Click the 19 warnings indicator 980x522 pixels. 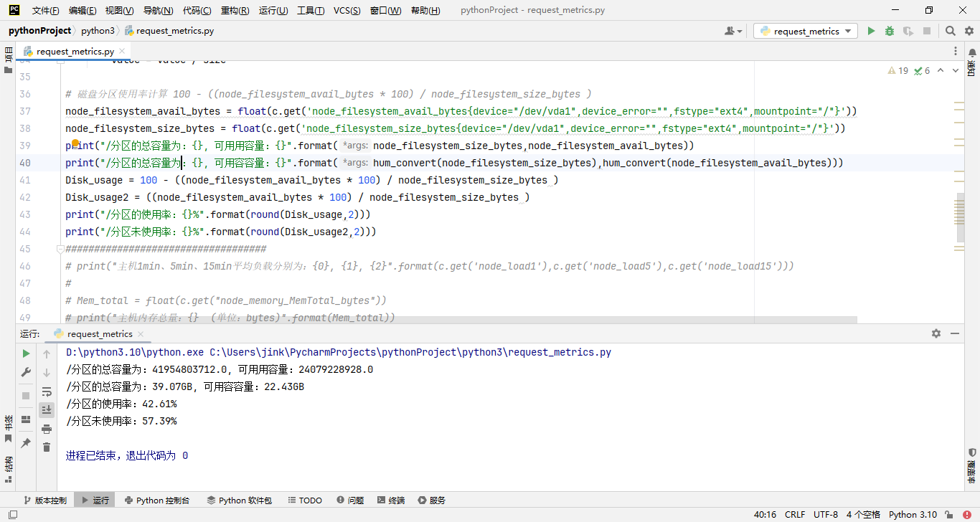click(x=898, y=70)
